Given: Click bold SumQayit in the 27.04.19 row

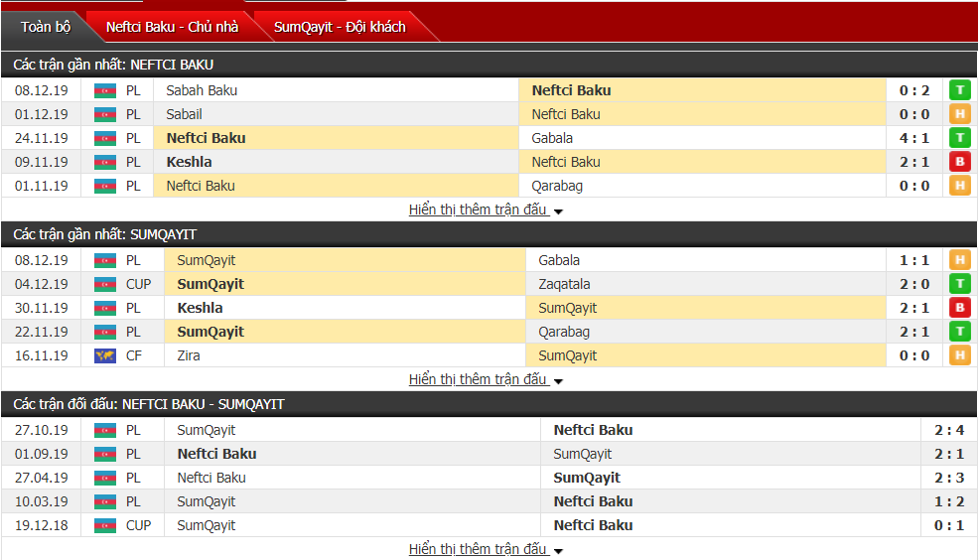Looking at the screenshot, I should tap(587, 478).
